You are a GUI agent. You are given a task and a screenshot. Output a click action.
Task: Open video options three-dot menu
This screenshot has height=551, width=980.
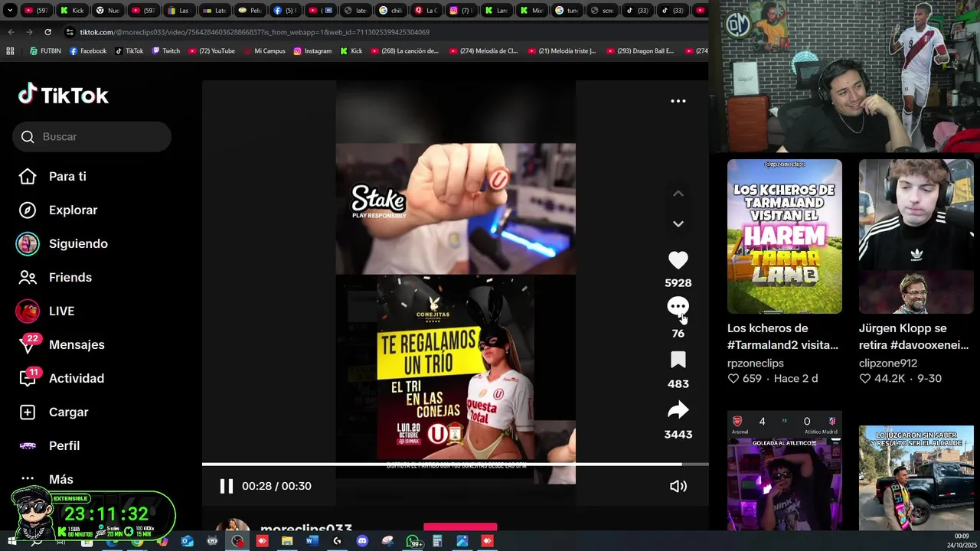pos(678,101)
